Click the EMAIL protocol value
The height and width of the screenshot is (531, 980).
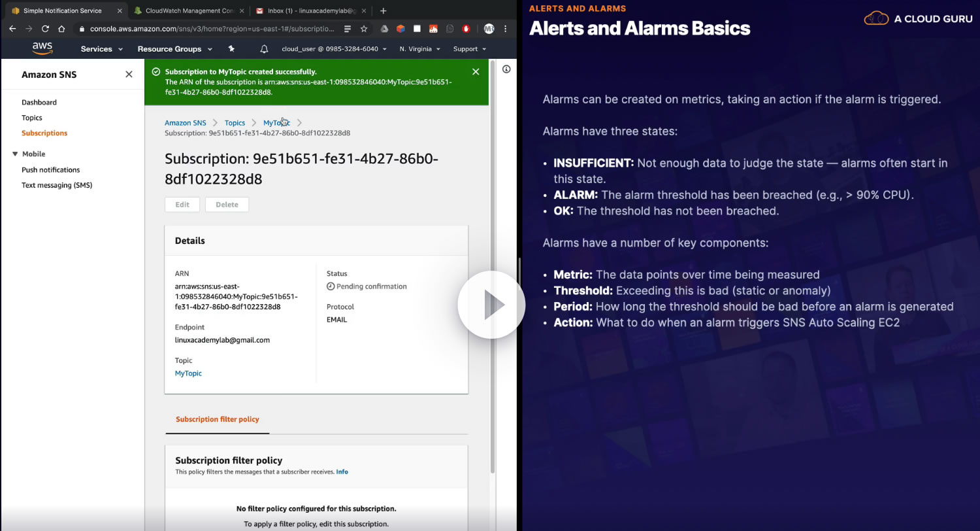coord(337,320)
